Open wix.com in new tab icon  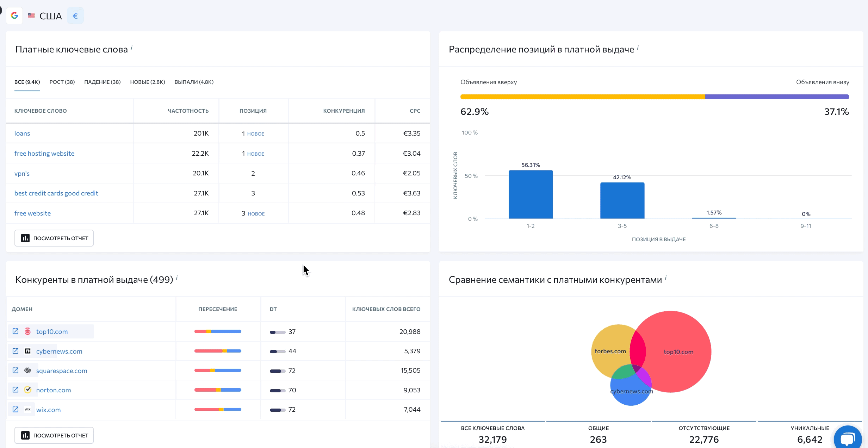tap(15, 410)
